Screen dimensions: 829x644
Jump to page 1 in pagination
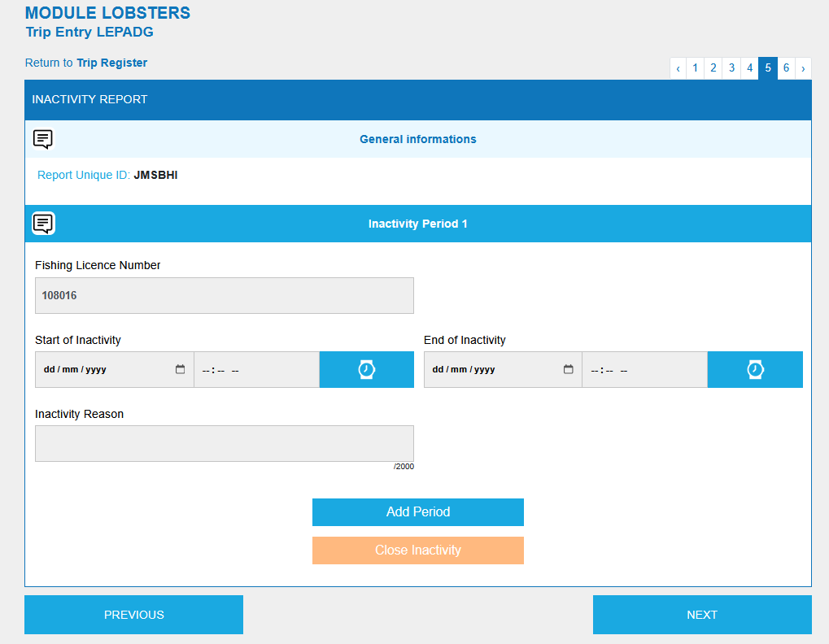pyautogui.click(x=695, y=68)
